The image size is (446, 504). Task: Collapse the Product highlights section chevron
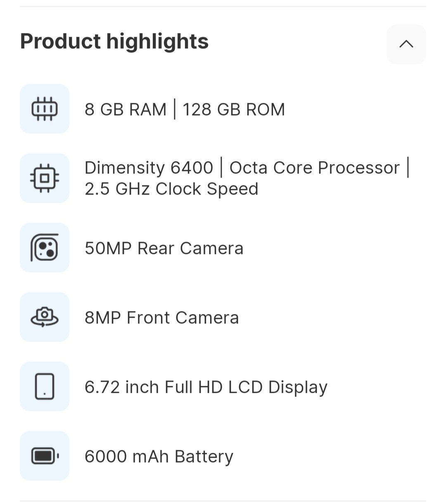(x=406, y=44)
